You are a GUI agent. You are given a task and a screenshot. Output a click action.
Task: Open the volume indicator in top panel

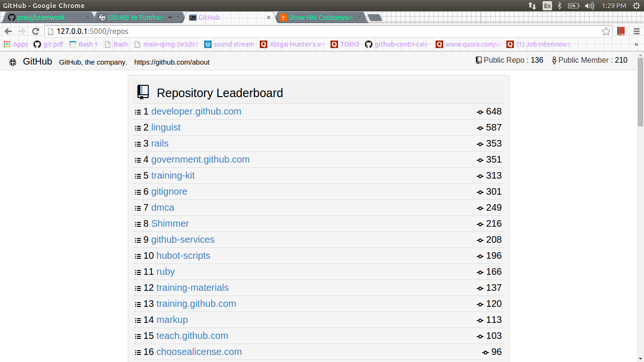pyautogui.click(x=589, y=6)
